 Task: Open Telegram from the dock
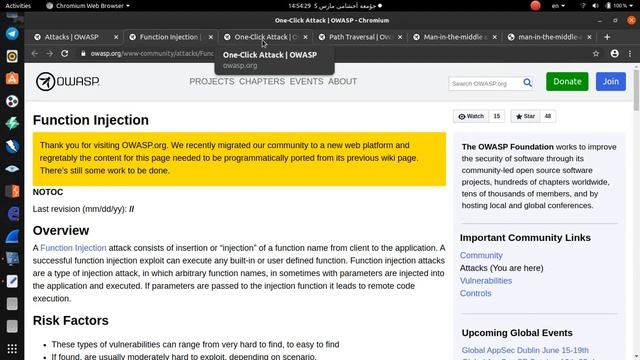tap(12, 33)
